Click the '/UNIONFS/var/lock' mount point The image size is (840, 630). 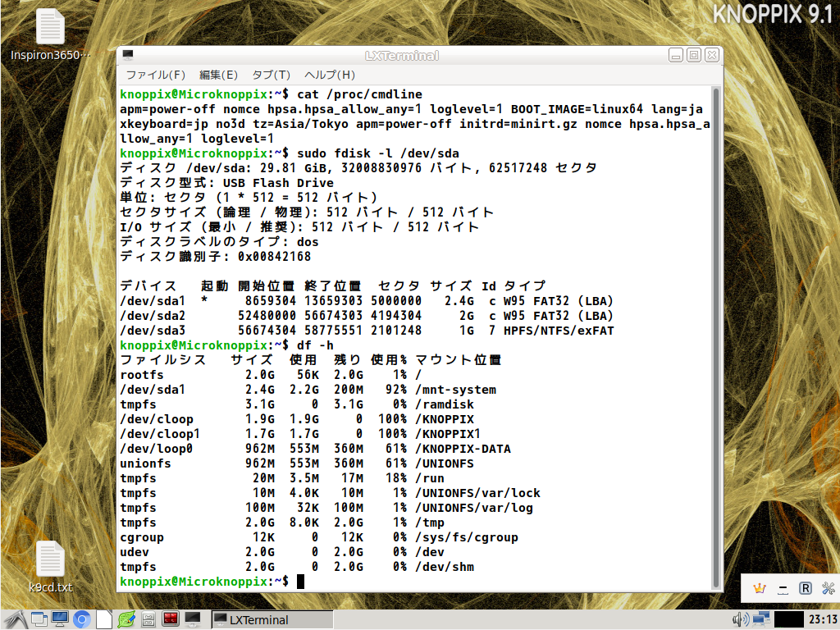pyautogui.click(x=478, y=493)
